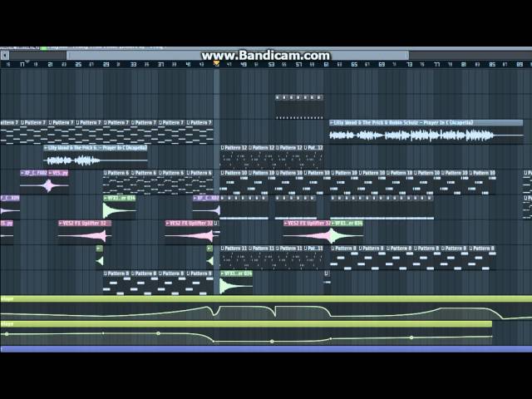The image size is (532, 399).
Task: Click the automation point near bar 53 on lower envelope
Action: click(x=272, y=342)
